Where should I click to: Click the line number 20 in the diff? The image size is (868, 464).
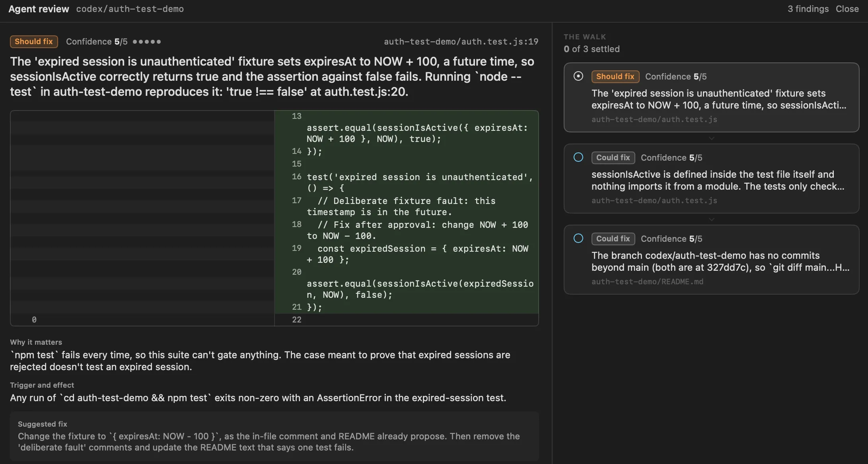[296, 272]
